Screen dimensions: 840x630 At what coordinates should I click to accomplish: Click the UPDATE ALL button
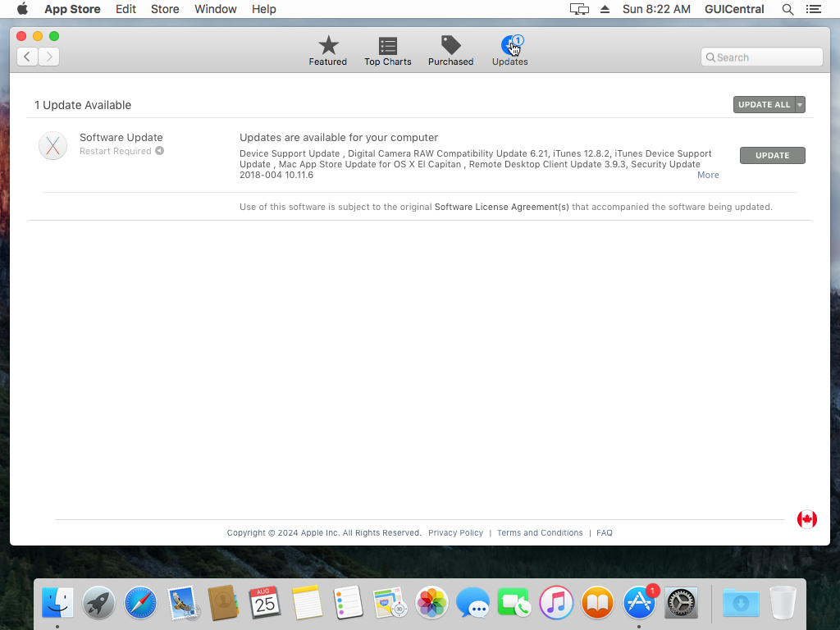[764, 104]
